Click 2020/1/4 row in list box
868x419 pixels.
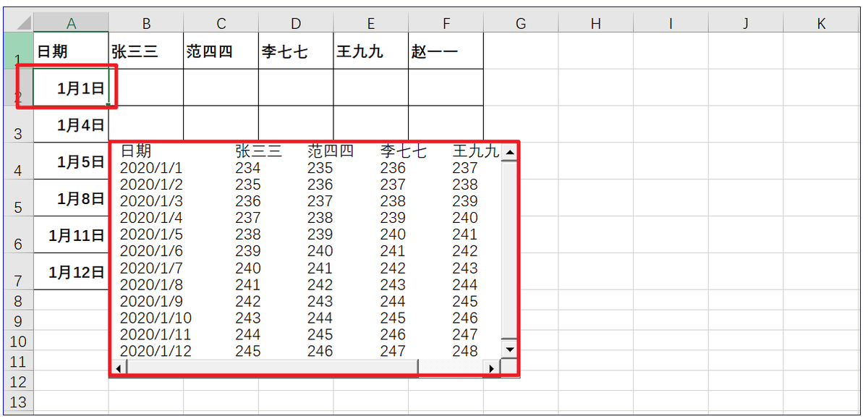click(306, 218)
